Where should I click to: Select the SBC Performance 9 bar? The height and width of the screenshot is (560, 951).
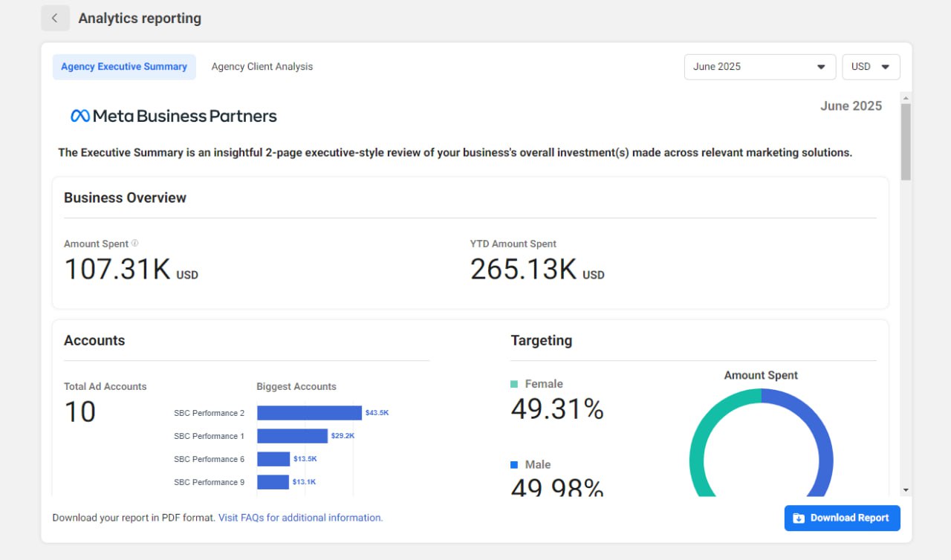pos(273,482)
